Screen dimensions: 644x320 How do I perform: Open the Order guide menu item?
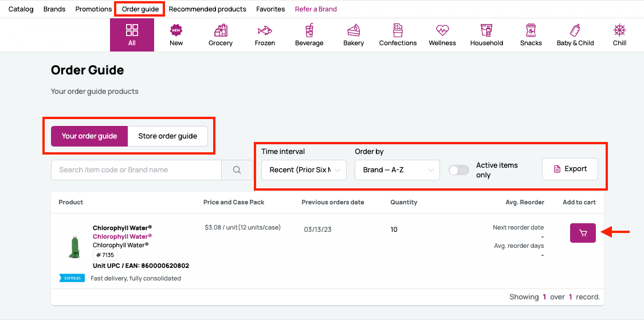pos(140,9)
